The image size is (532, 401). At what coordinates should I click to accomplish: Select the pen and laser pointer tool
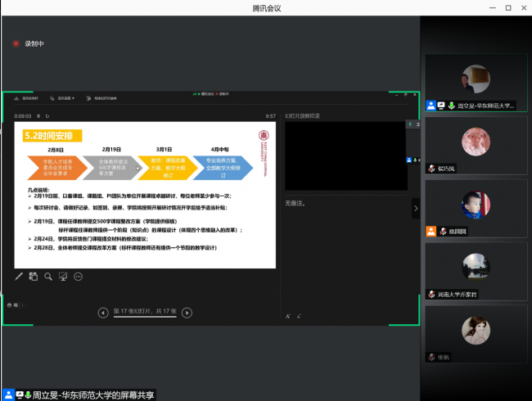click(20, 277)
